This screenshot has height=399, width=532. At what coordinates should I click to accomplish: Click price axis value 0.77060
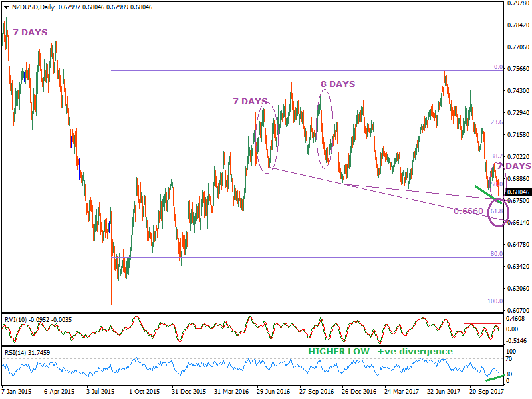[x=519, y=47]
